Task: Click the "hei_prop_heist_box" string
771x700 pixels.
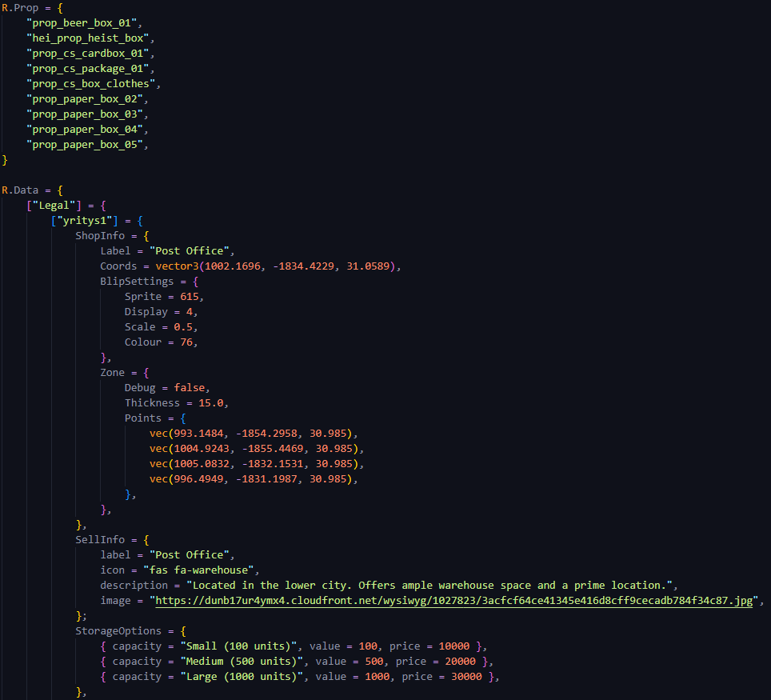Action: [87, 38]
